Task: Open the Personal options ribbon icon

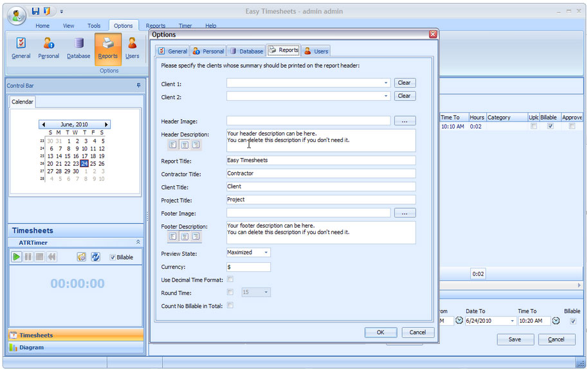Action: pyautogui.click(x=49, y=49)
